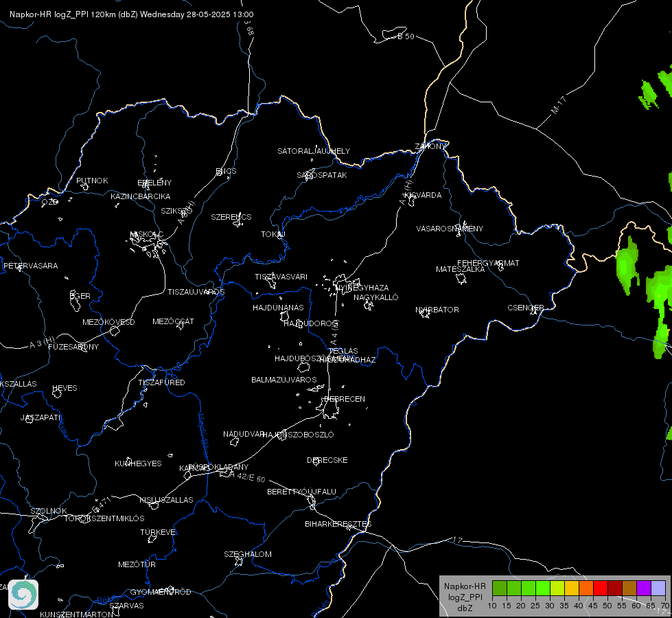The image size is (672, 618).
Task: Click the DERECSKE label
Action: tap(327, 460)
